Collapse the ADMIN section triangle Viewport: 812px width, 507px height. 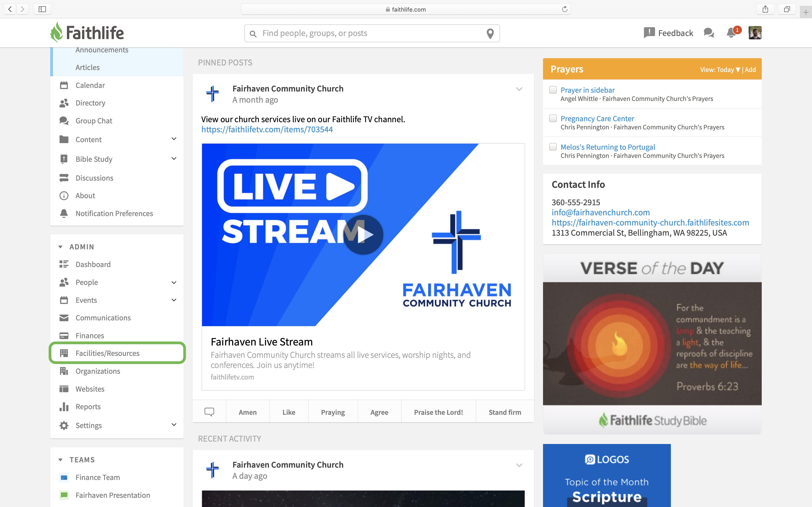[x=60, y=247]
